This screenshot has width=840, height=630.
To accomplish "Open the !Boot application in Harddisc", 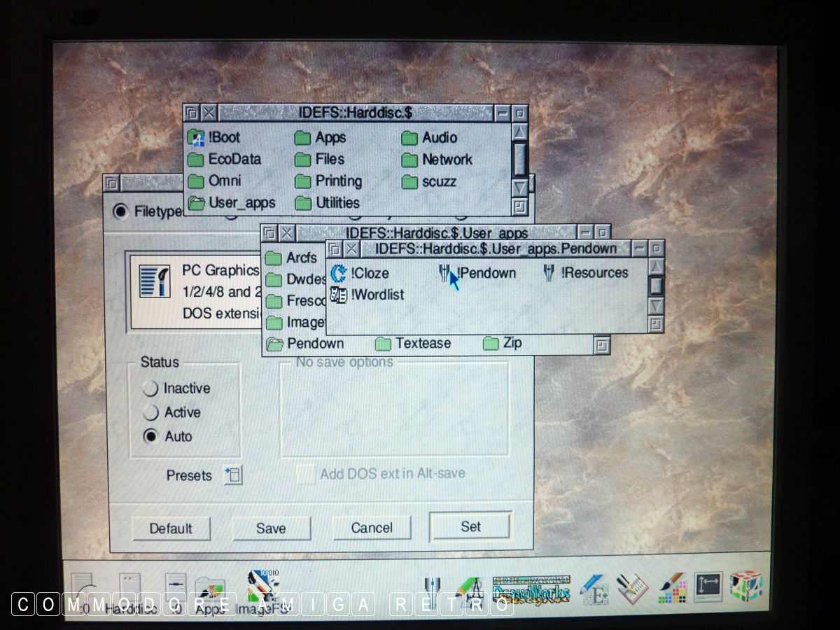I will [x=197, y=138].
